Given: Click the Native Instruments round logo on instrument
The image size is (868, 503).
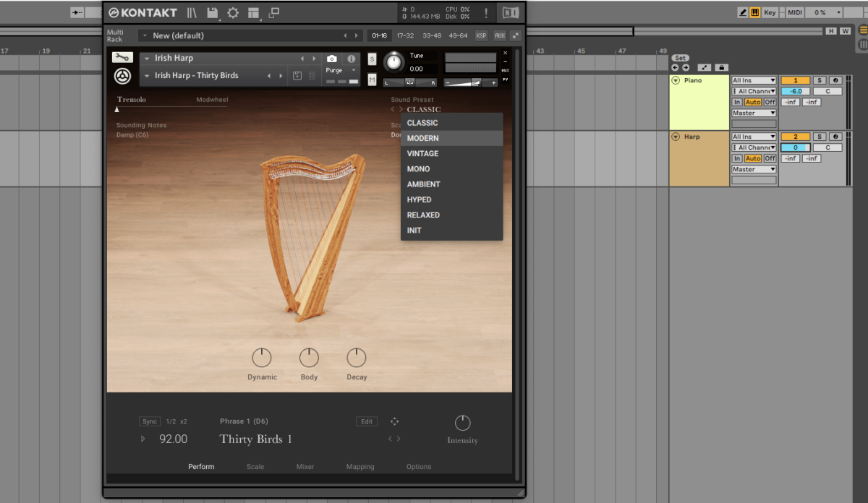Looking at the screenshot, I should [122, 75].
